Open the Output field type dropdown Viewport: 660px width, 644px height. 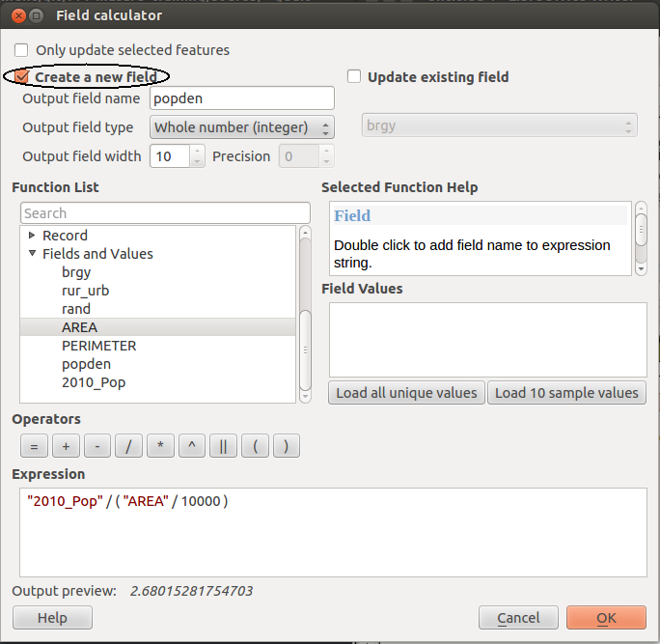pyautogui.click(x=242, y=127)
